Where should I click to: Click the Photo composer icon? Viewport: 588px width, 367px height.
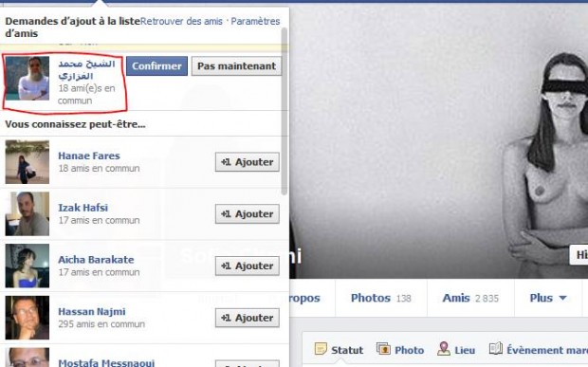tap(383, 349)
